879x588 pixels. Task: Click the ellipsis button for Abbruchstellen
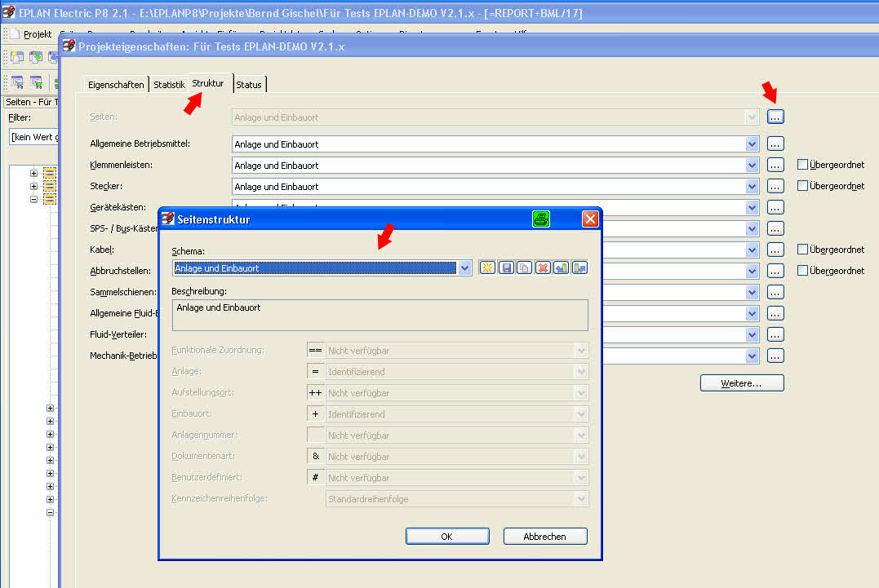[x=775, y=271]
